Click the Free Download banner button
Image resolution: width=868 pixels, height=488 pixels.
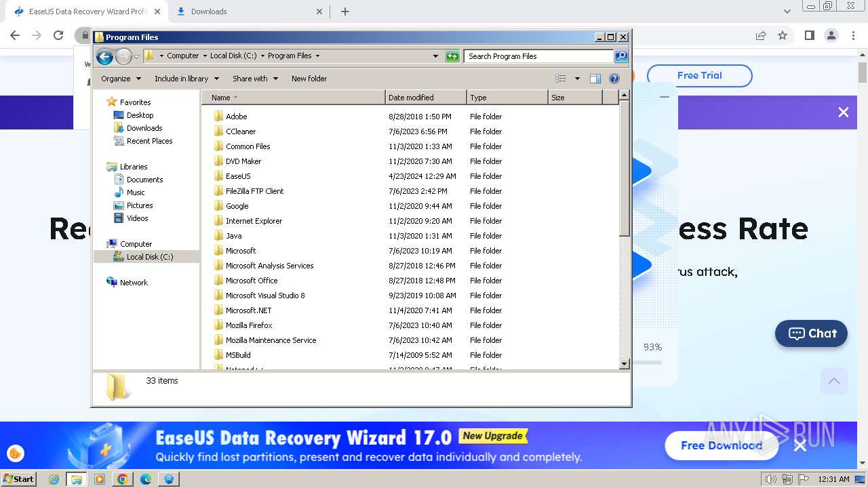point(722,445)
